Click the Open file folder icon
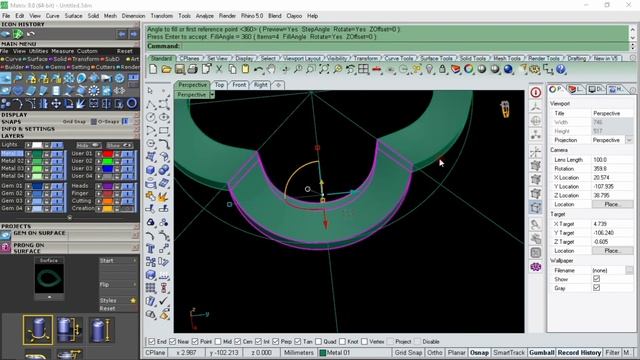The image size is (640, 360). (x=166, y=69)
